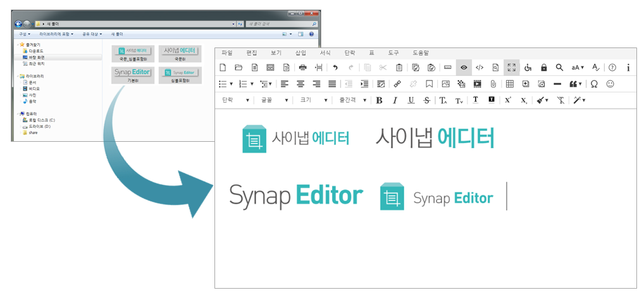Click the lock icon in the editor toolbar
Image resolution: width=644 pixels, height=295 pixels.
pos(544,67)
